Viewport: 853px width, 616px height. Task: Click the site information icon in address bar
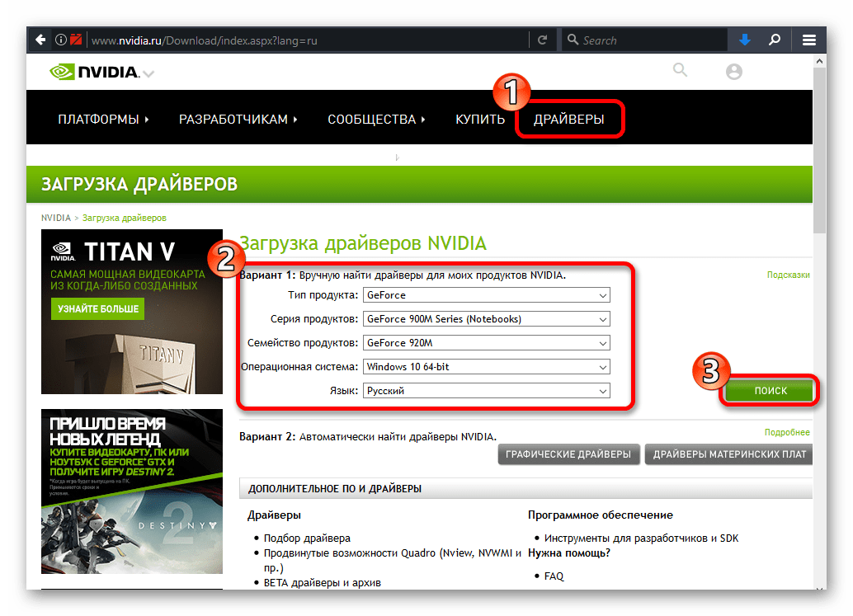(x=61, y=40)
